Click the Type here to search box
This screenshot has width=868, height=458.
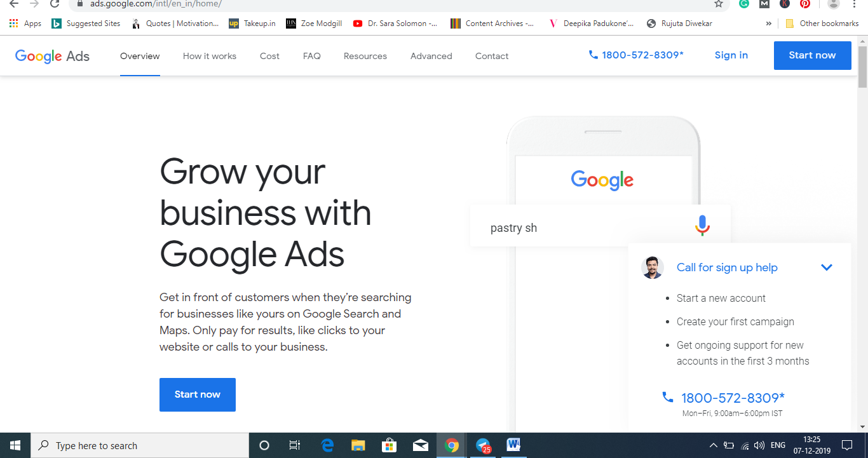pyautogui.click(x=140, y=445)
